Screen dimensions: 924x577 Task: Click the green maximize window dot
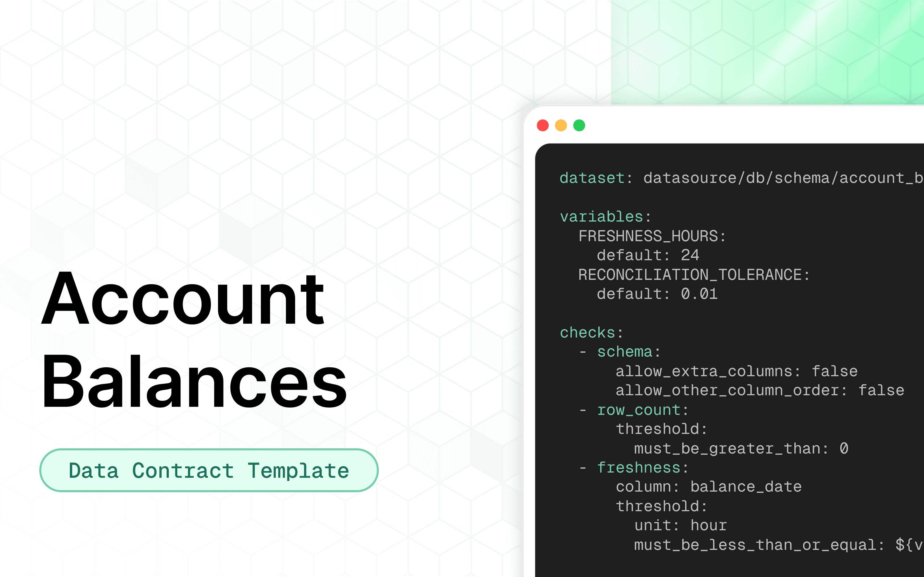pos(579,125)
